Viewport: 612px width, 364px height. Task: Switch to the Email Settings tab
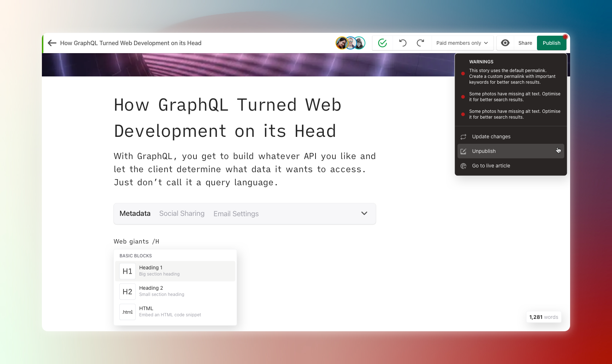click(236, 214)
